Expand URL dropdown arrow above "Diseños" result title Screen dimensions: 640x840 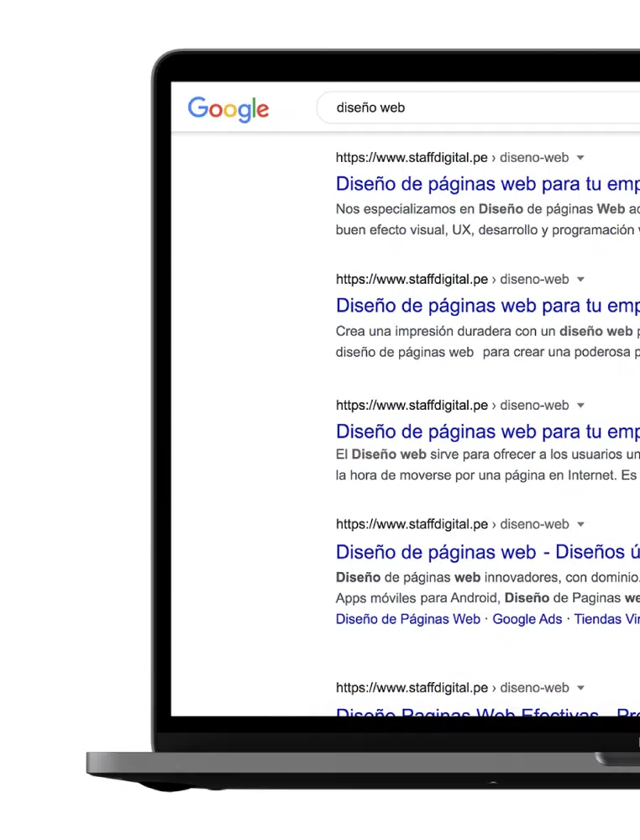point(580,524)
